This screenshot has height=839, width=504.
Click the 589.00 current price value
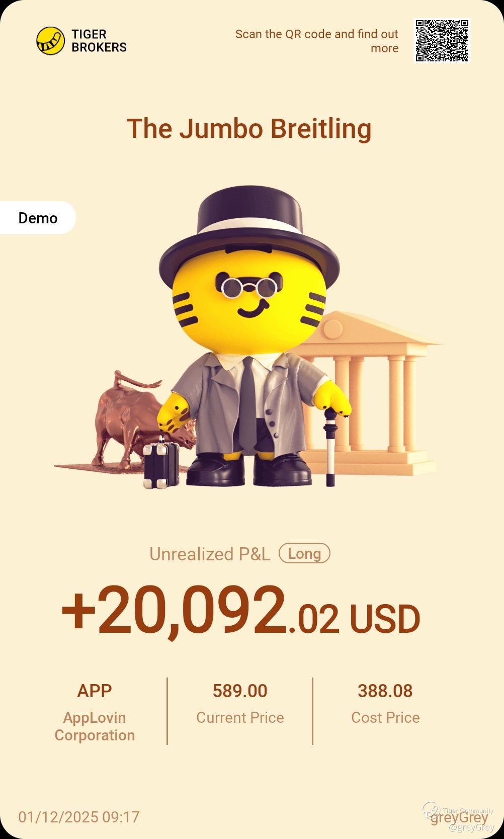(240, 691)
